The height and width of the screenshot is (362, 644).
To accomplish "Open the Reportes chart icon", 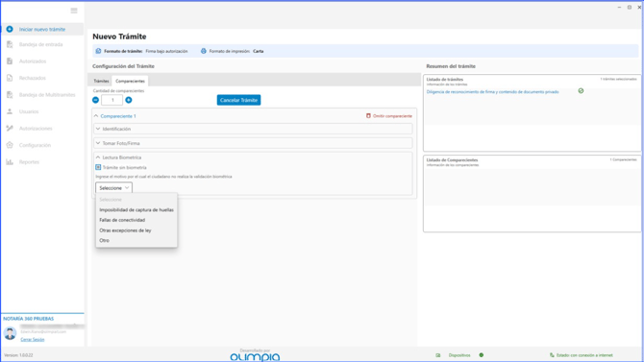I will 10,161.
